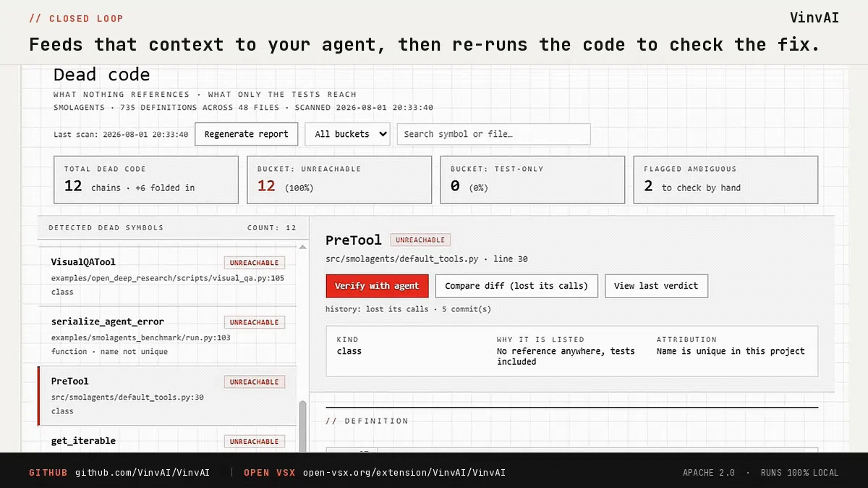Click UNREACHABLE badge on get_iterable row

tap(254, 441)
